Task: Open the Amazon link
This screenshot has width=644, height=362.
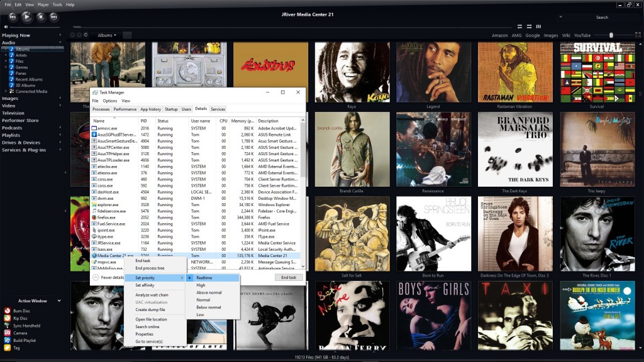Action: point(500,35)
